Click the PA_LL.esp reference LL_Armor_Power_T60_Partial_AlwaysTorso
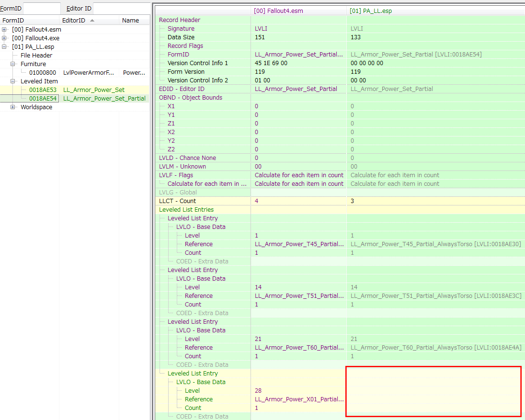 [x=436, y=348]
